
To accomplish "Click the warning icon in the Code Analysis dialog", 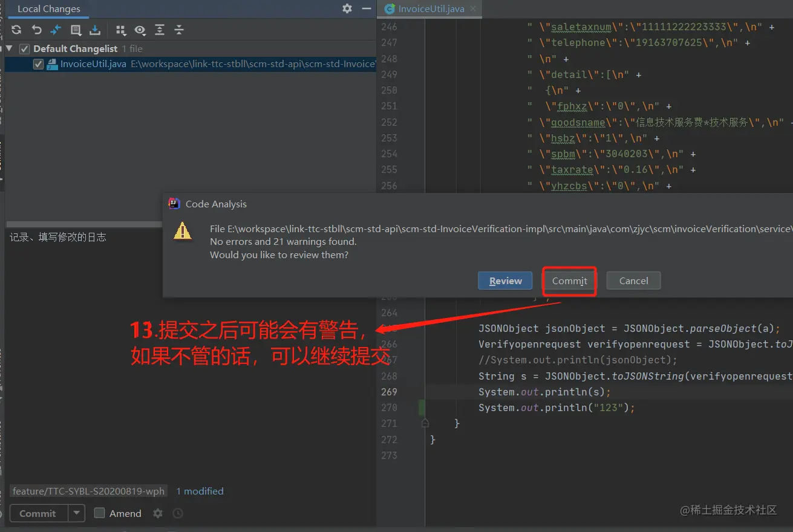I will coord(183,230).
